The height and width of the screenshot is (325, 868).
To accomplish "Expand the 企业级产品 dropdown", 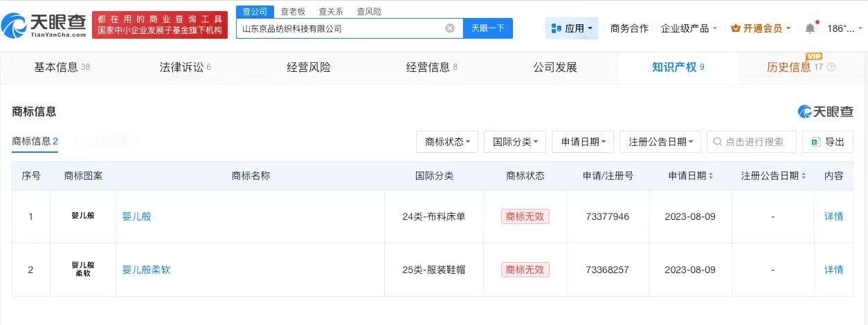I will point(689,28).
